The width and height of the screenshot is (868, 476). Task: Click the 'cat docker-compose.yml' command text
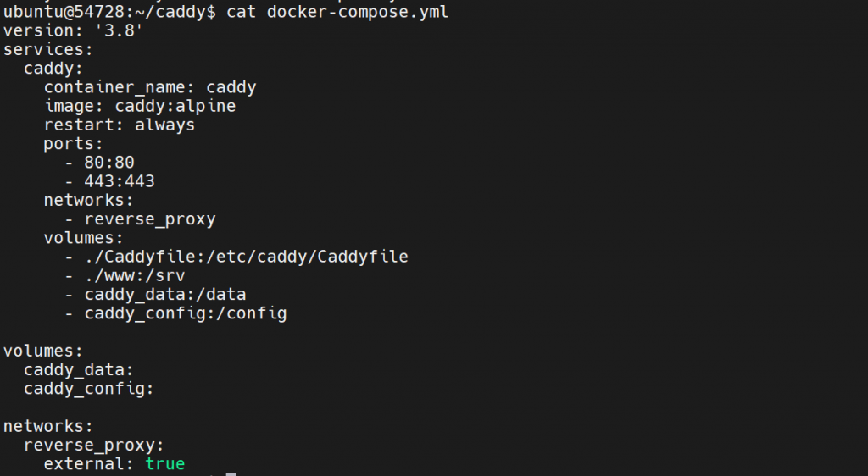(338, 12)
